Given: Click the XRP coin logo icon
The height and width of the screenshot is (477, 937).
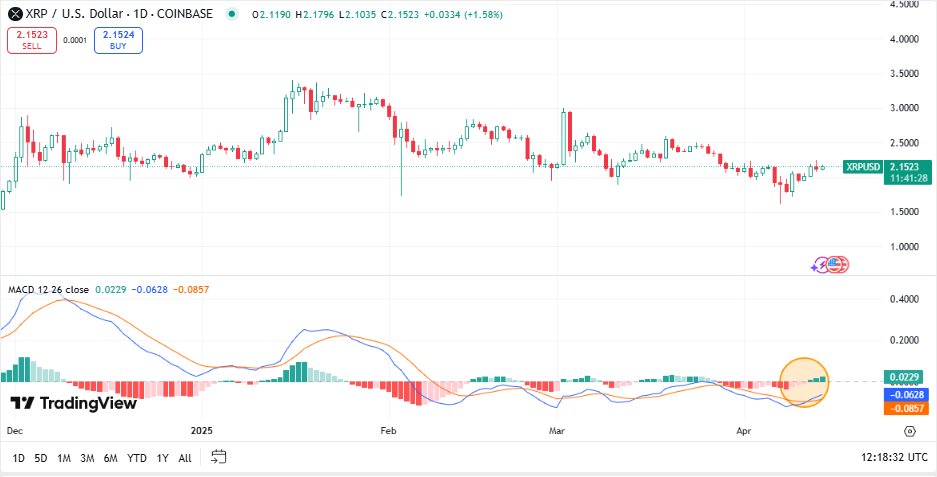Looking at the screenshot, I should [14, 14].
